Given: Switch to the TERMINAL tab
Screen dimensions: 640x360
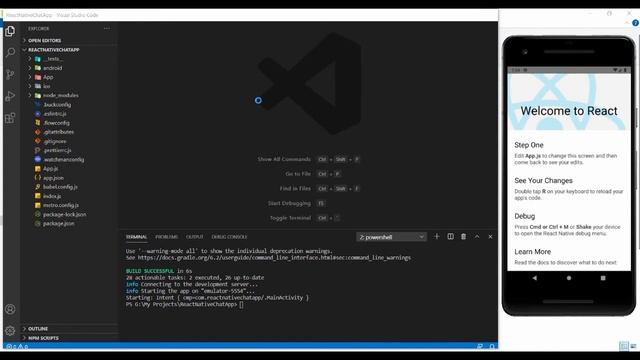Looking at the screenshot, I should (136, 237).
